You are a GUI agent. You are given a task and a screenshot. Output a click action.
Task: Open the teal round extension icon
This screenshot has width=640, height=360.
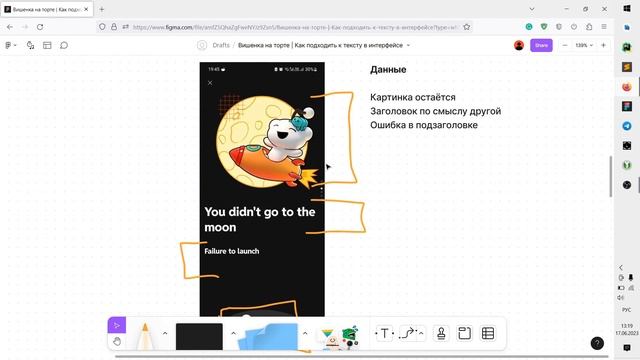click(x=529, y=27)
